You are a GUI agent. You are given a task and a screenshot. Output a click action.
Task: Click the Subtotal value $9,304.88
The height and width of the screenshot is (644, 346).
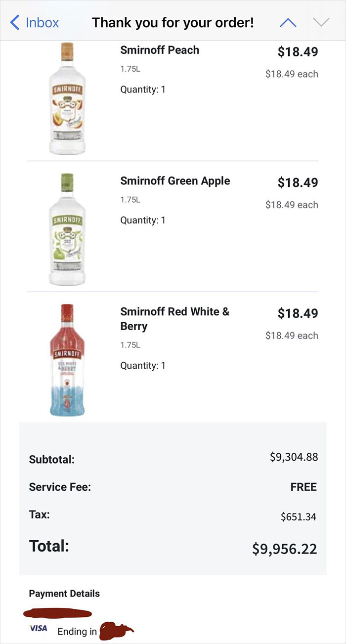pyautogui.click(x=294, y=457)
